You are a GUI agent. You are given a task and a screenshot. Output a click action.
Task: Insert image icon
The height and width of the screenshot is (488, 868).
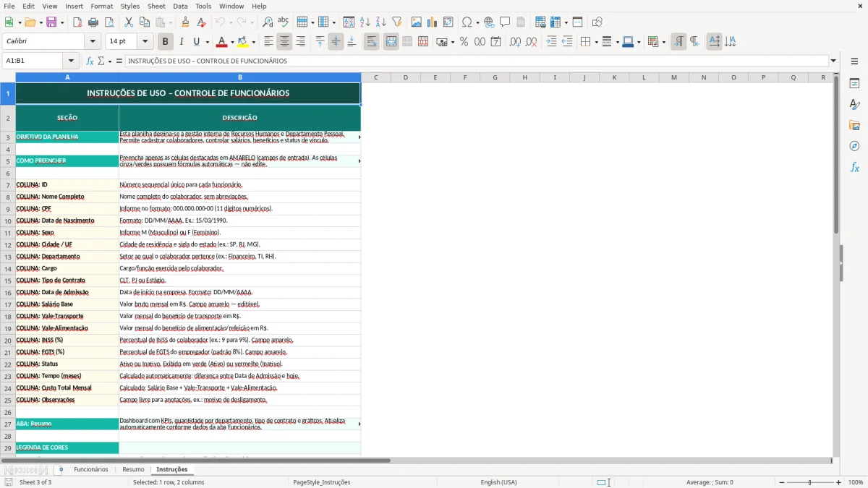click(417, 22)
